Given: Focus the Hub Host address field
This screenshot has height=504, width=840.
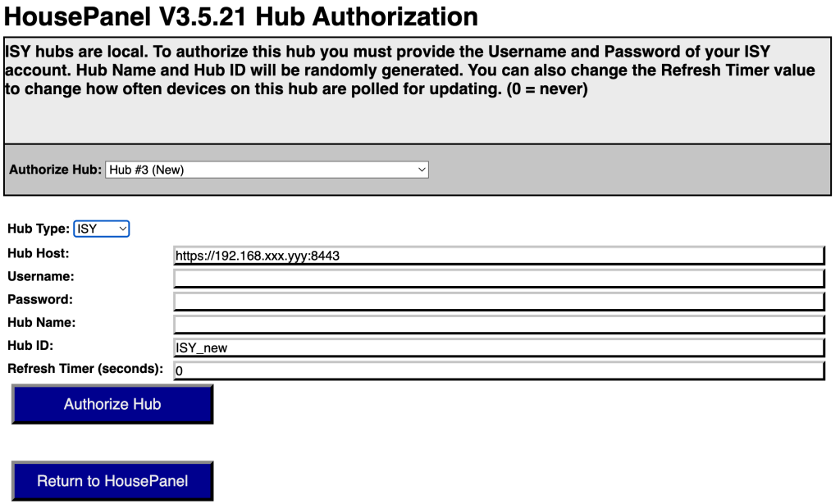Looking at the screenshot, I should pyautogui.click(x=498, y=256).
